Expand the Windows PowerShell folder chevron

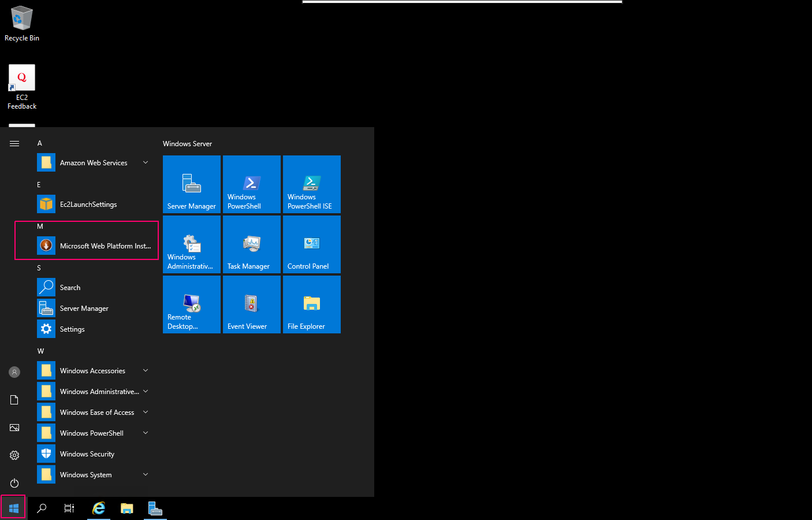point(146,433)
